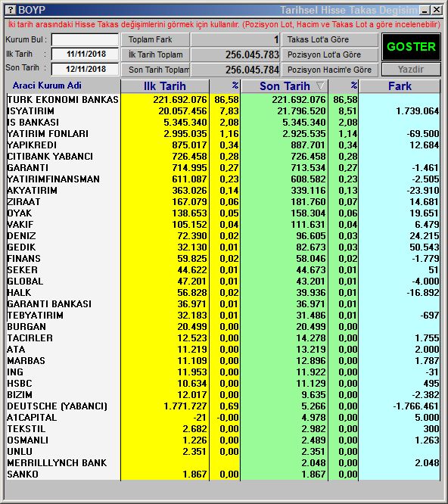Select SANKO row name
Image resolution: width=448 pixels, height=504 pixels.
click(x=23, y=474)
